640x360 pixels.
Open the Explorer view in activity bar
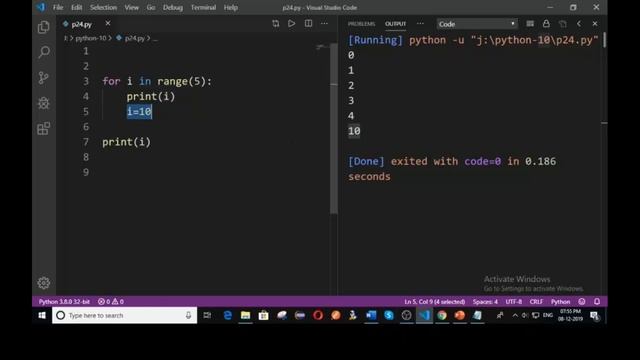pos(44,27)
